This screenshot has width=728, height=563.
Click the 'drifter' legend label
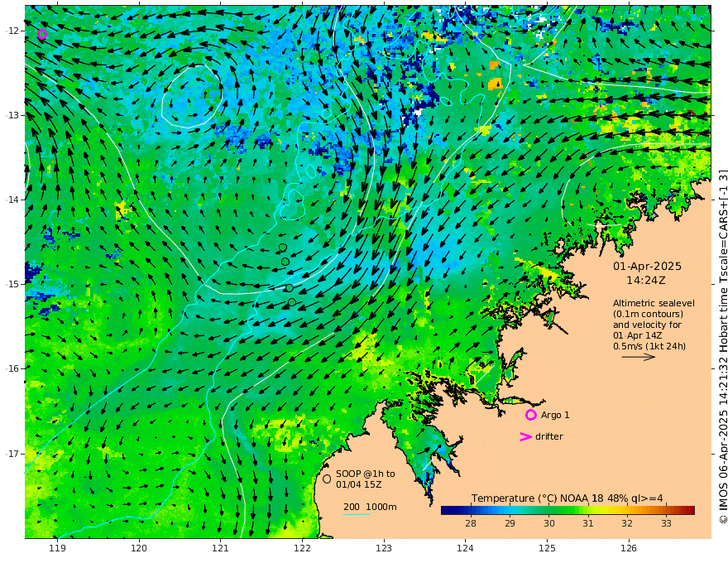coord(549,436)
